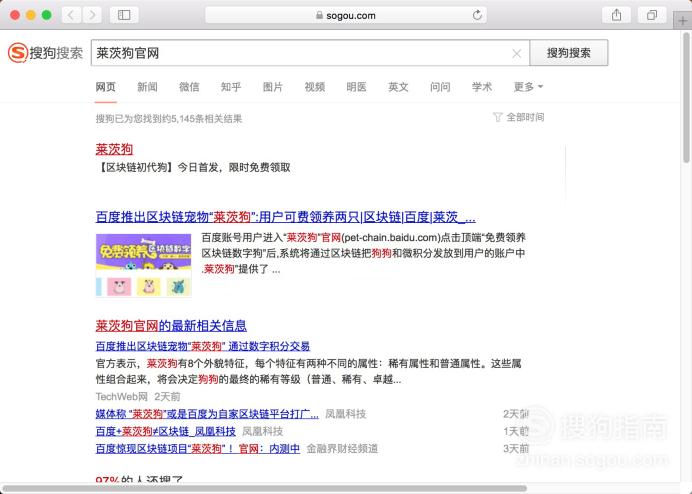Switch to the 视频 tab
The width and height of the screenshot is (692, 494).
(x=315, y=87)
